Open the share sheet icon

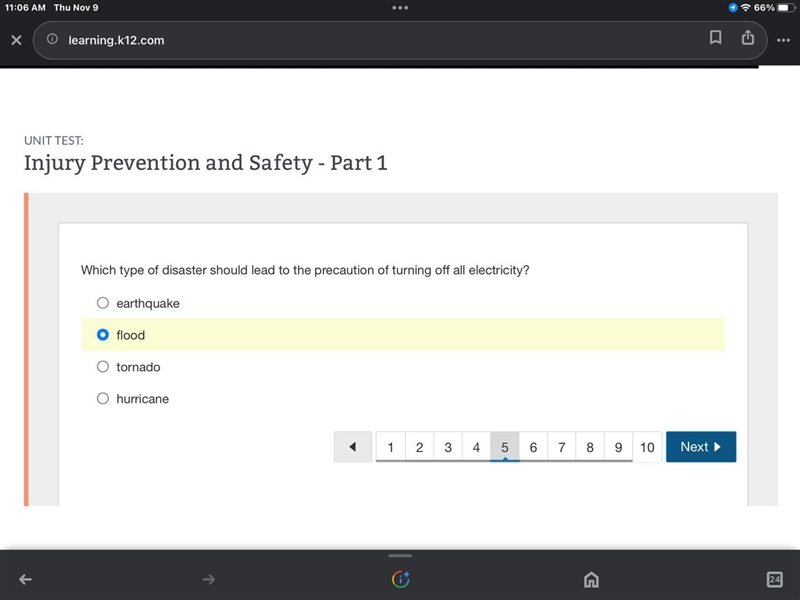pyautogui.click(x=748, y=37)
